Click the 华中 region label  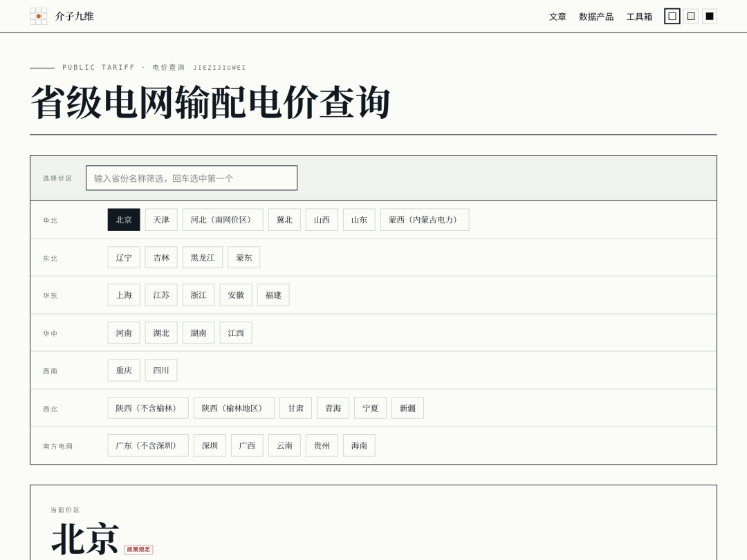click(50, 334)
